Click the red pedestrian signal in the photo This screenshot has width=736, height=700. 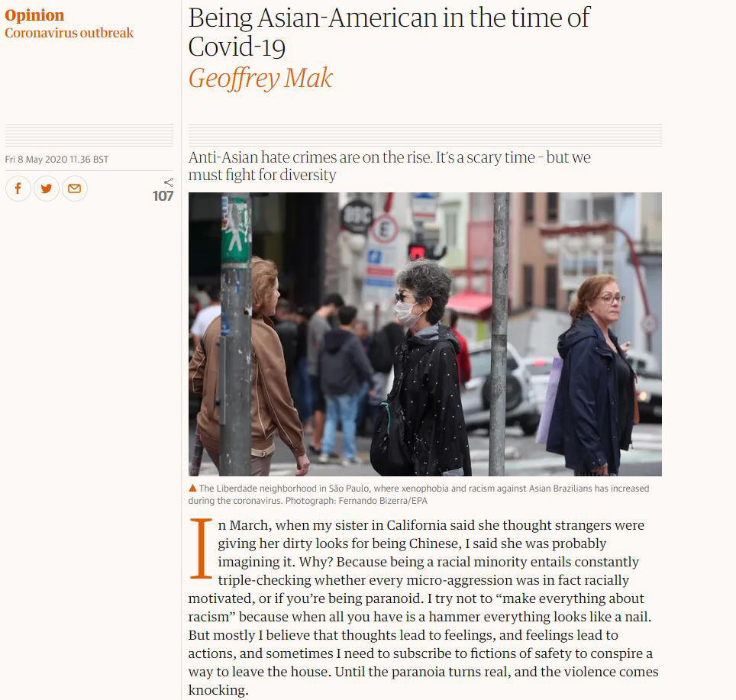coord(416,252)
